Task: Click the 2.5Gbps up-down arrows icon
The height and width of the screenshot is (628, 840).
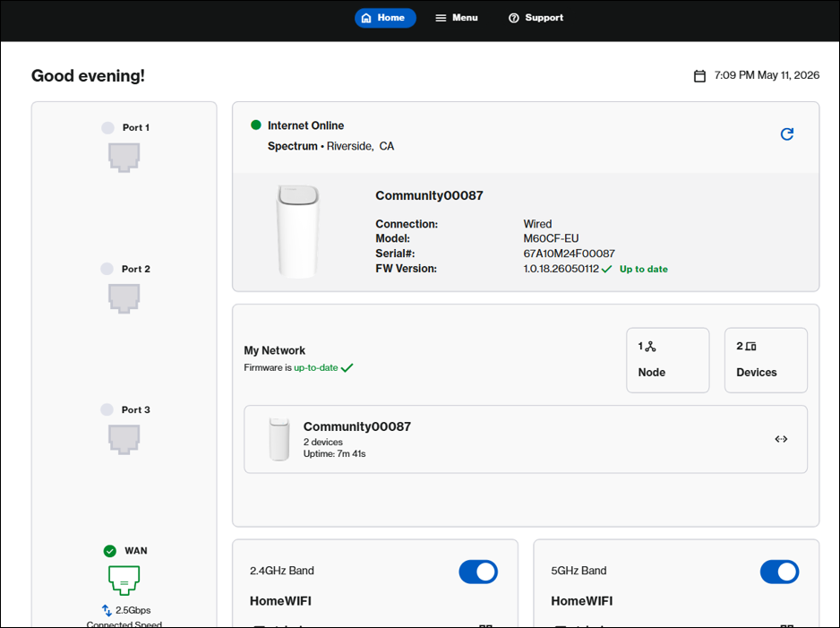Action: coord(107,610)
